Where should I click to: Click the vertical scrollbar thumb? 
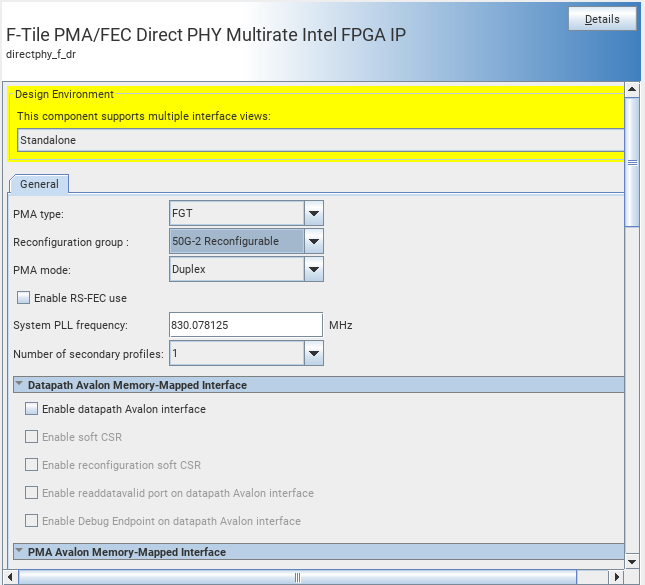pyautogui.click(x=632, y=162)
